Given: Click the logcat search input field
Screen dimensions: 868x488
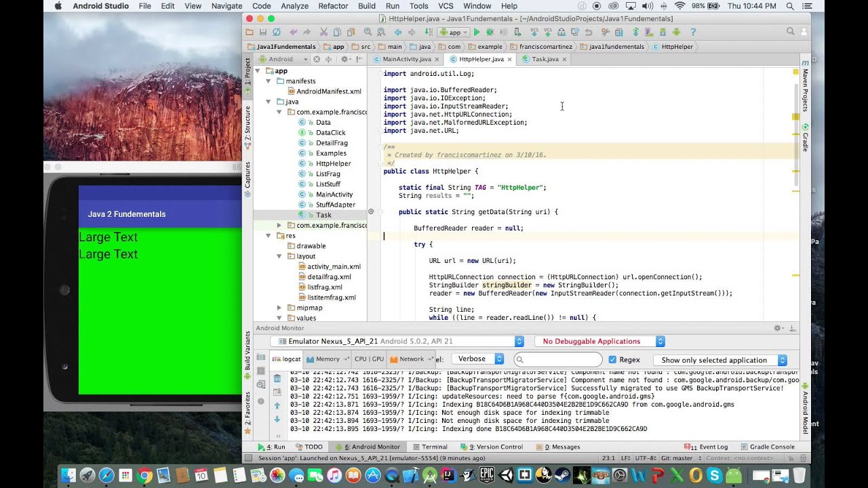Looking at the screenshot, I should click(558, 360).
